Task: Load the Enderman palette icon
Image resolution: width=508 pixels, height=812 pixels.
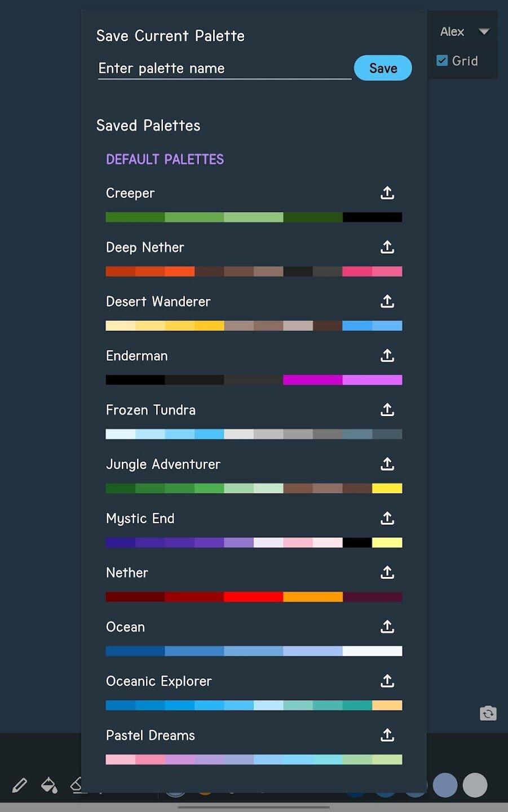Action: click(x=387, y=355)
